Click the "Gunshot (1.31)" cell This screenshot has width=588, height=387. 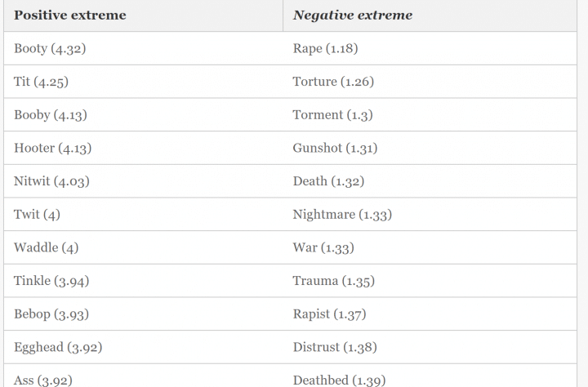click(335, 149)
